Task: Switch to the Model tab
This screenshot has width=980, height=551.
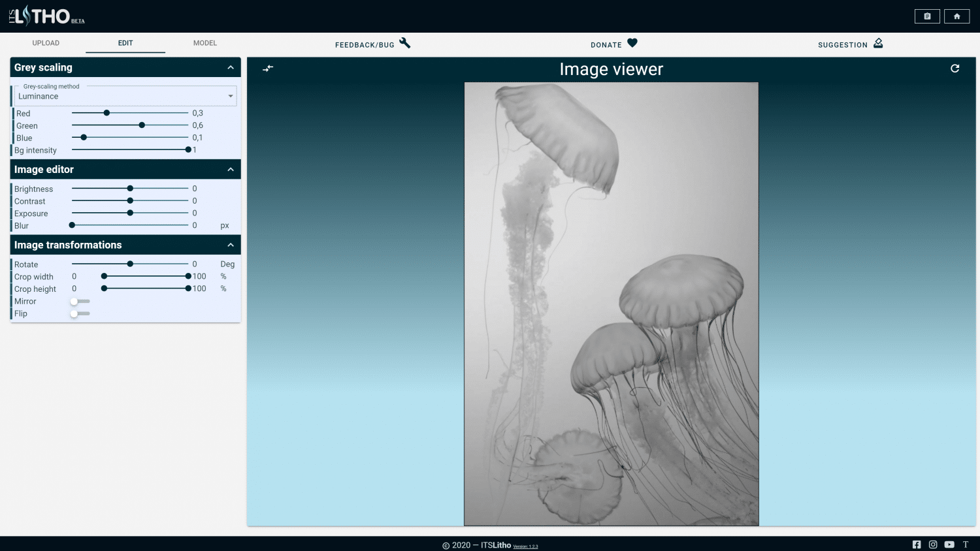Action: 204,42
